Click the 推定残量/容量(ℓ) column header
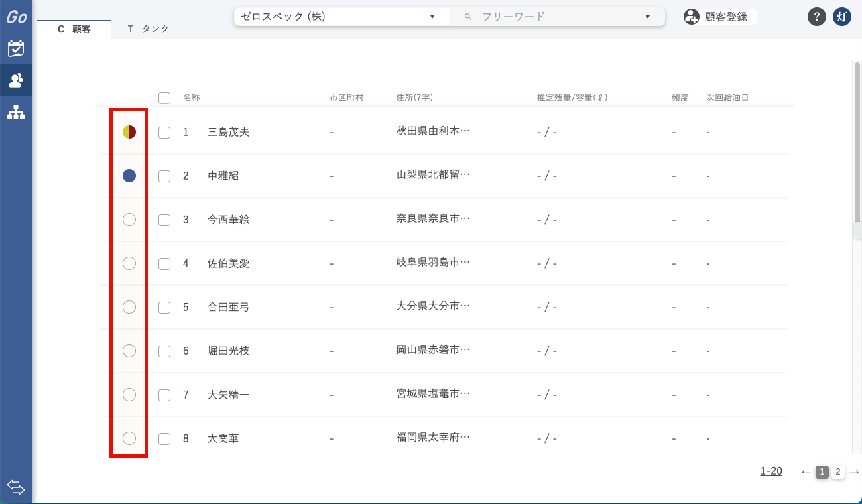 click(x=572, y=98)
